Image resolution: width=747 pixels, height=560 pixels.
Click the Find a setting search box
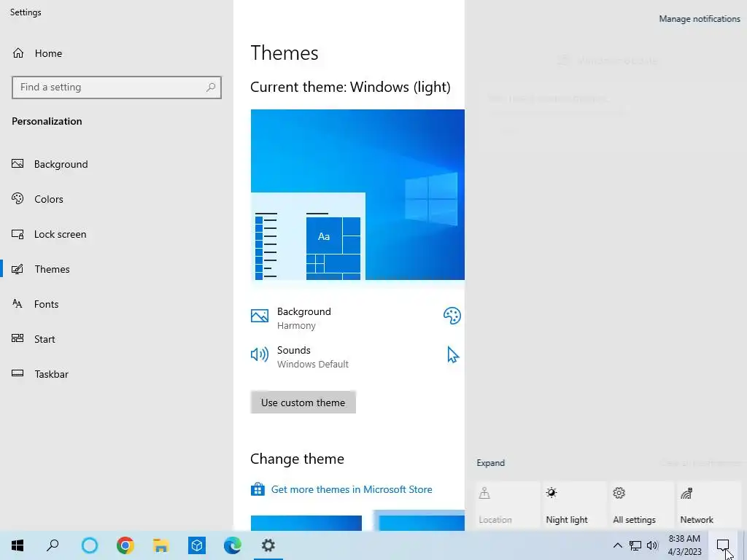117,87
